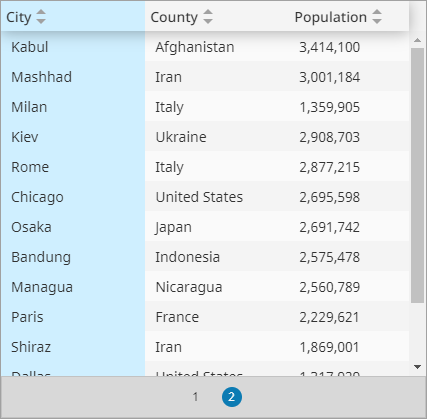Image resolution: width=427 pixels, height=419 pixels.
Task: Sort table by Population column icon
Action: [x=377, y=17]
